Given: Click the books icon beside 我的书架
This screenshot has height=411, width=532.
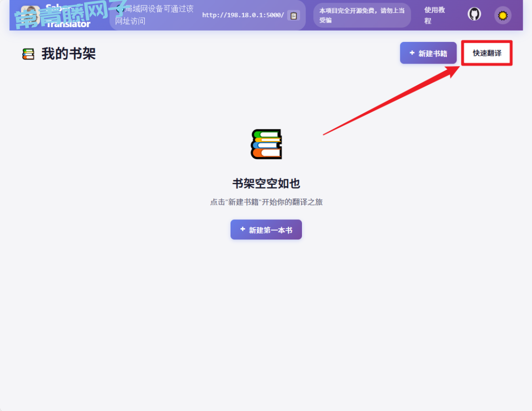Looking at the screenshot, I should [29, 54].
